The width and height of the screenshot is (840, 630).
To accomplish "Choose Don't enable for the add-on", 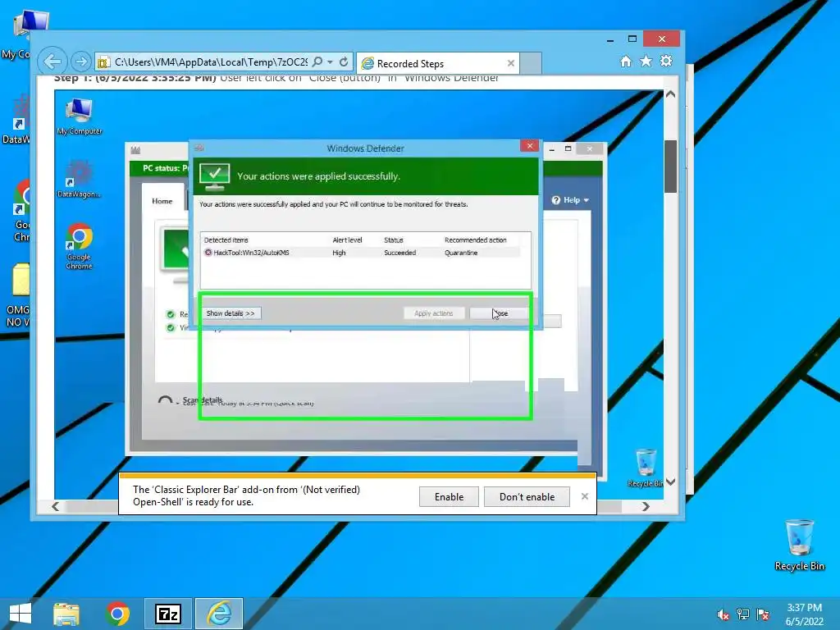I will click(x=527, y=496).
